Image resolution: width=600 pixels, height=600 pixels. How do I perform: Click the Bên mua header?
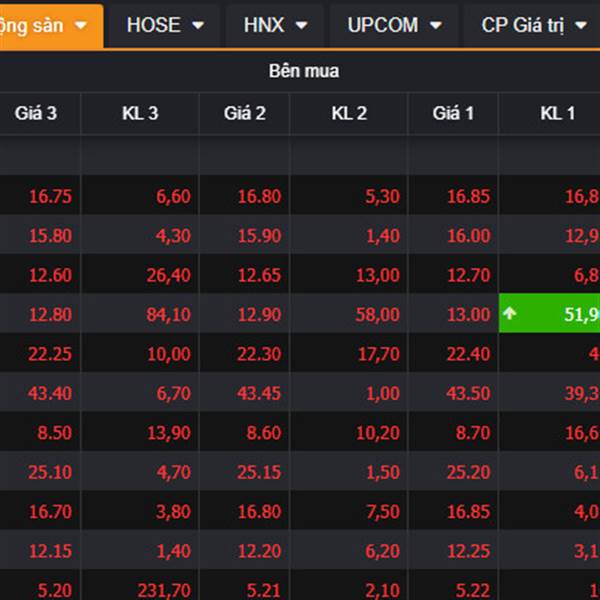pos(303,71)
